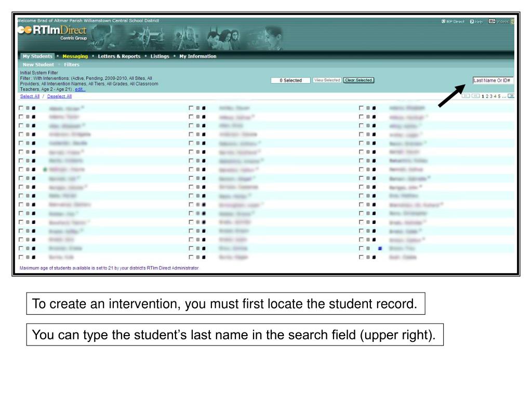Click the blue square icon in the right column
This screenshot has width=532, height=399.
pyautogui.click(x=380, y=248)
